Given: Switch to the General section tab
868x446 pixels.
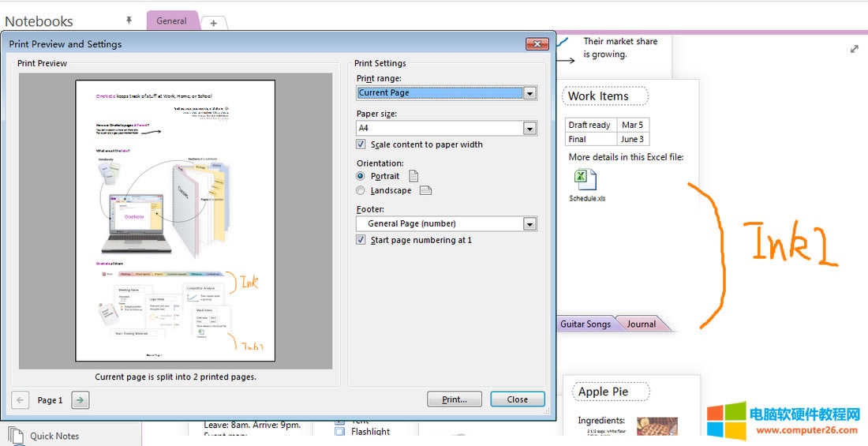Looking at the screenshot, I should click(171, 21).
